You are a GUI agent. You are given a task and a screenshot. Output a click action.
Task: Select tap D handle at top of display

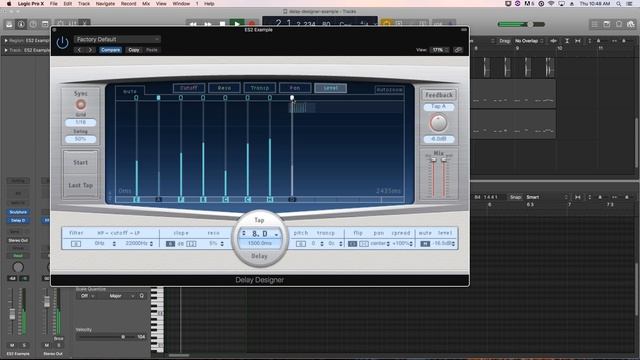pyautogui.click(x=292, y=98)
